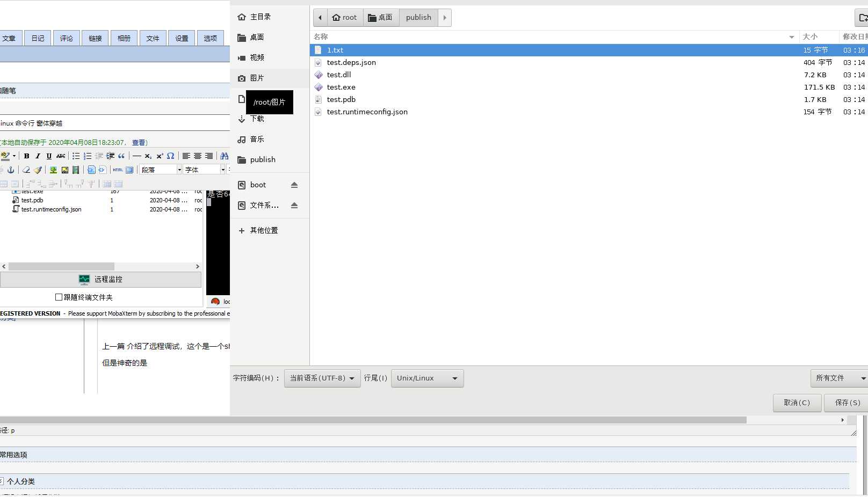Image resolution: width=868 pixels, height=497 pixels.
Task: Go back with path bar left arrow
Action: coord(320,18)
